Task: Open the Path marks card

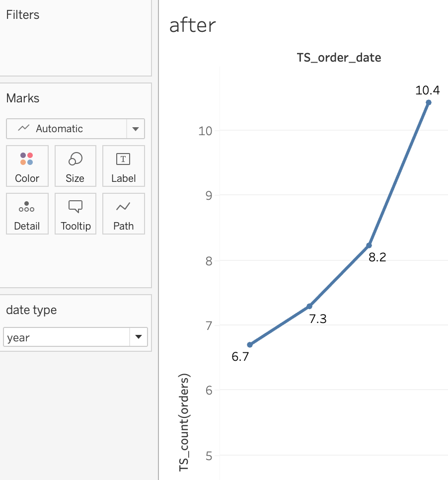Action: [123, 214]
